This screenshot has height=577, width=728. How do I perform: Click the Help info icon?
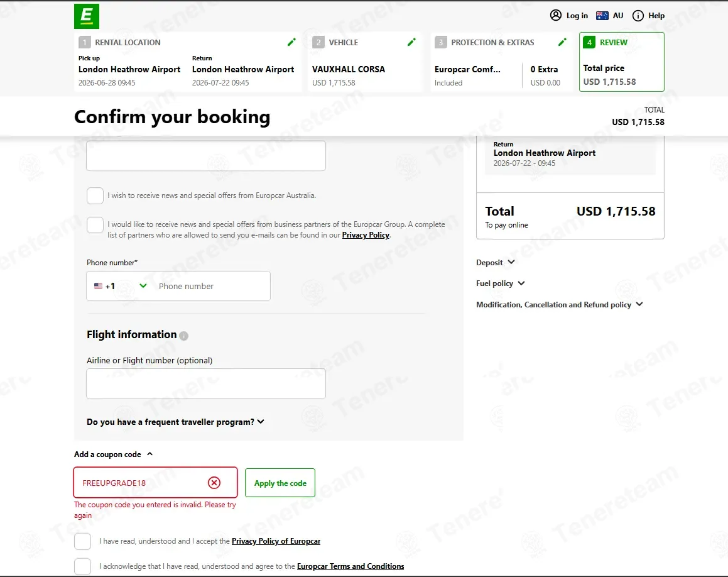click(x=638, y=16)
